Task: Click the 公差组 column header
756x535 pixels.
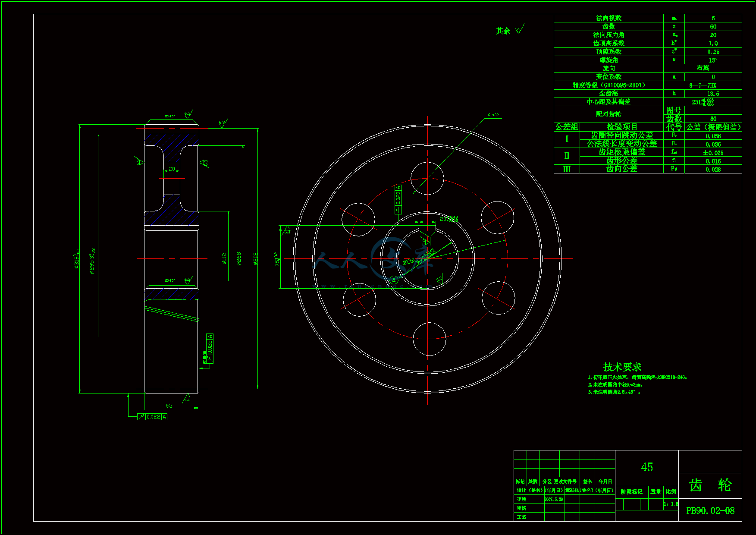Action: tap(567, 127)
